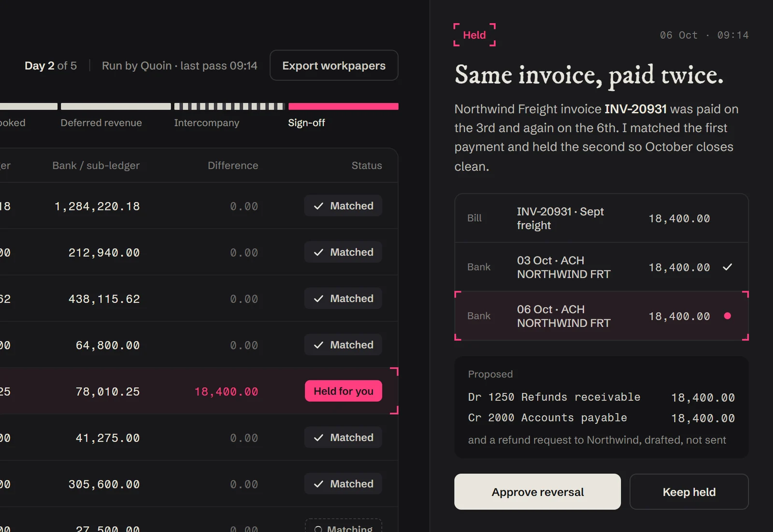Image resolution: width=773 pixels, height=532 pixels.
Task: Click the Keep held button
Action: [689, 491]
